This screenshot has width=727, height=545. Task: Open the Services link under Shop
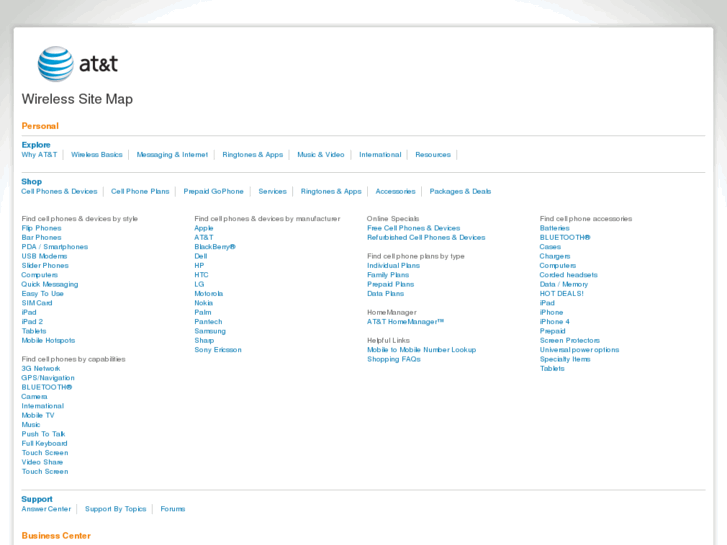[272, 191]
